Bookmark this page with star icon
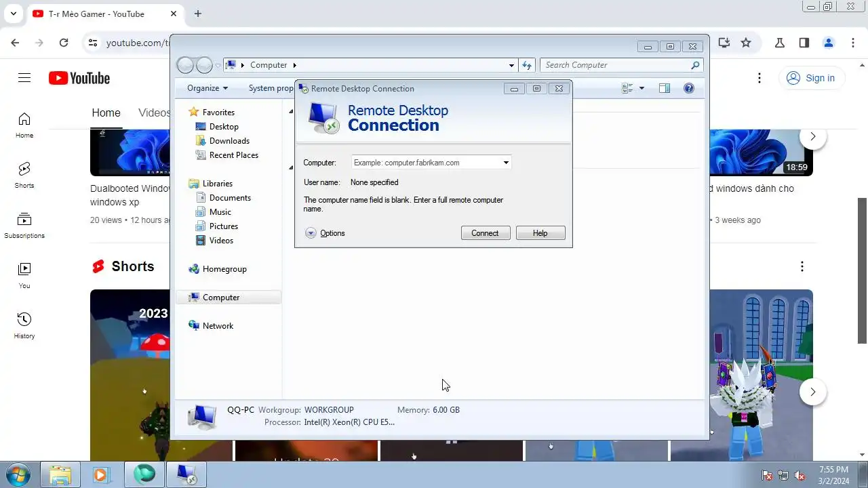The image size is (868, 488). pyautogui.click(x=746, y=43)
